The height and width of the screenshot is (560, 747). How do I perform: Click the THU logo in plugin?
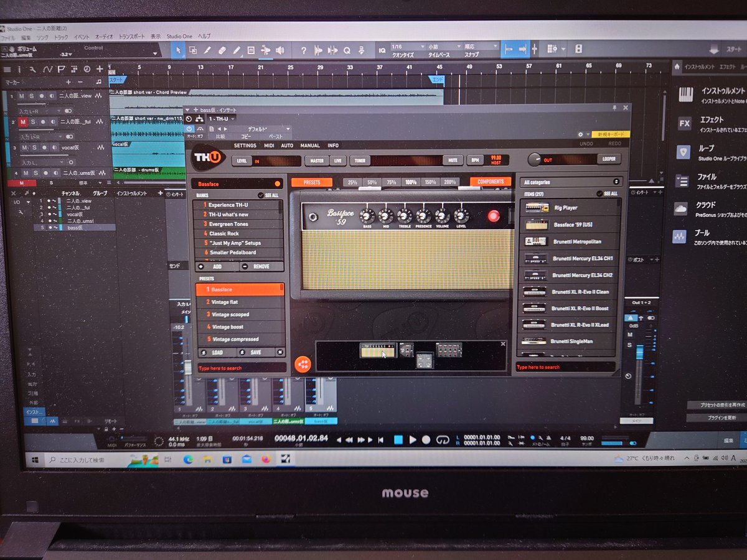point(208,157)
